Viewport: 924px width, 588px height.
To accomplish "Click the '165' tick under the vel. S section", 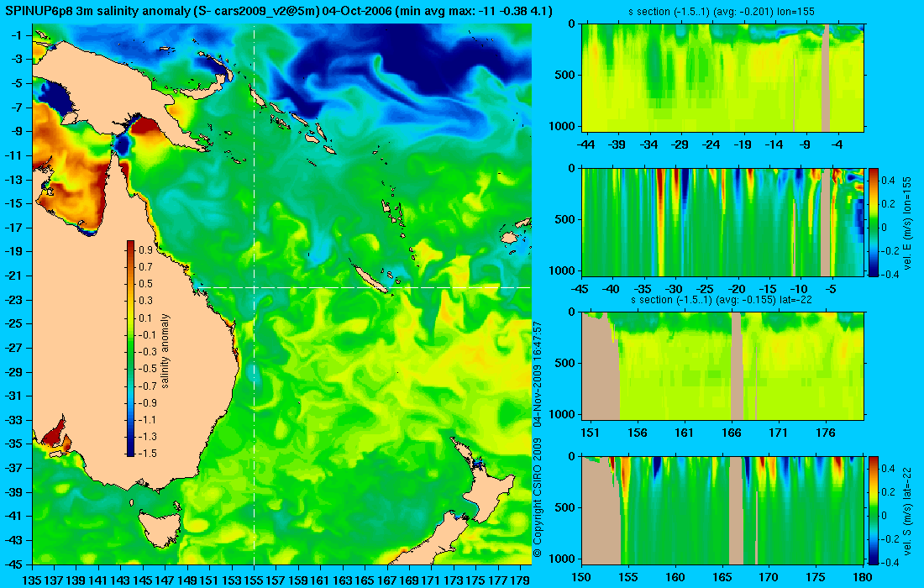I will click(x=722, y=577).
